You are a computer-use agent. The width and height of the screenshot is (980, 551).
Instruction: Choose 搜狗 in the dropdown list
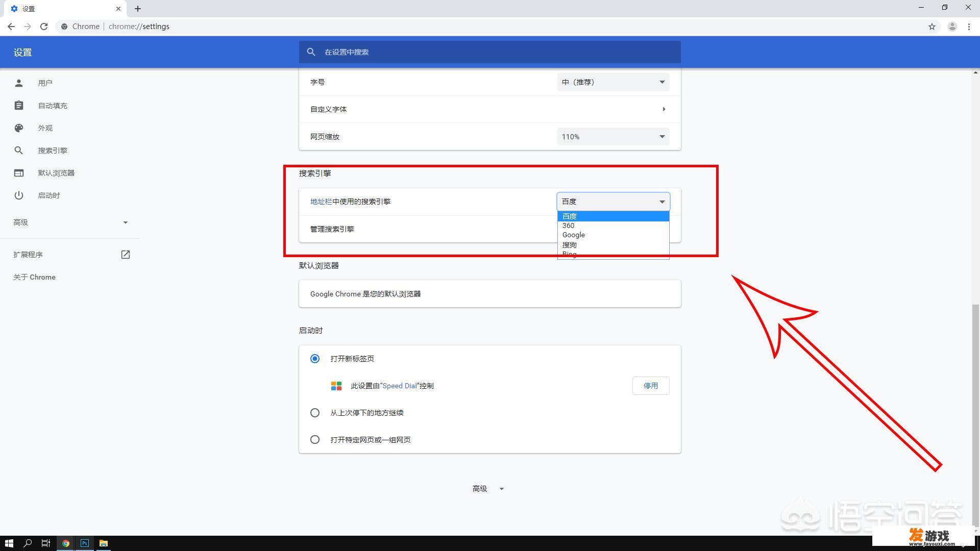(613, 245)
